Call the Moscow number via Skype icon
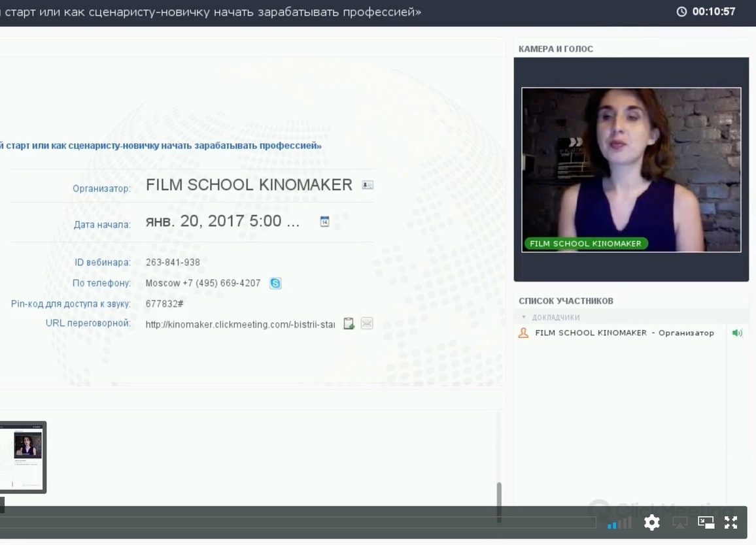756x545 pixels. 275,284
